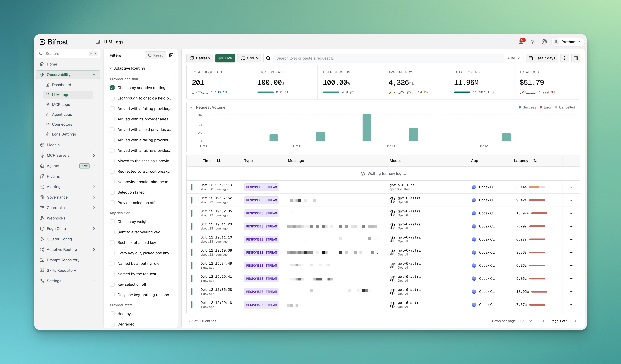Click the Refresh button
The image size is (621, 364).
point(200,58)
